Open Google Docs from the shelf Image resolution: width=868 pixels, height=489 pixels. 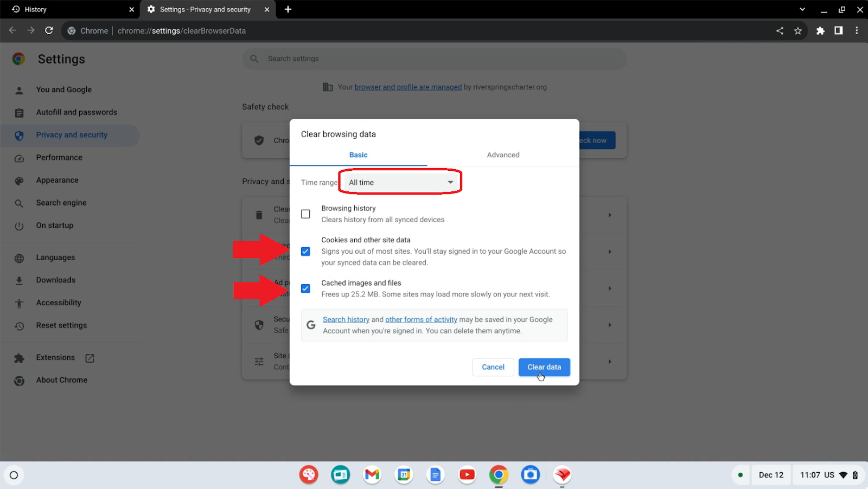click(x=435, y=475)
